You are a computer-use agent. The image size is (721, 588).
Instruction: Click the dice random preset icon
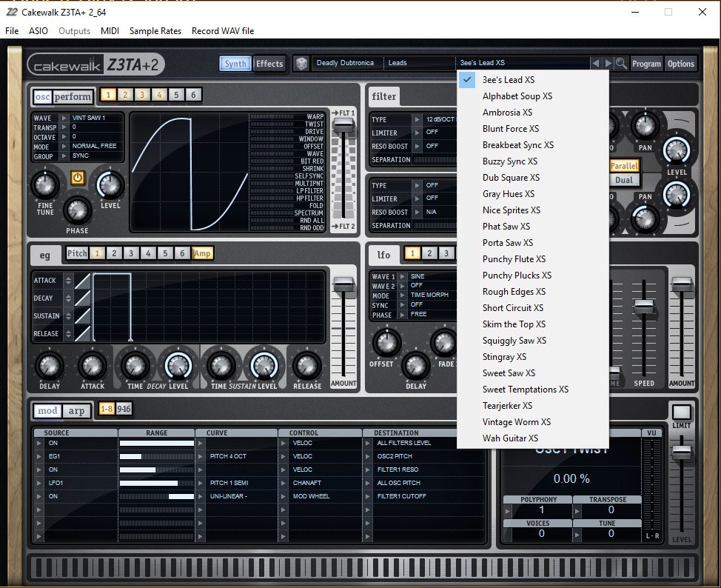302,64
